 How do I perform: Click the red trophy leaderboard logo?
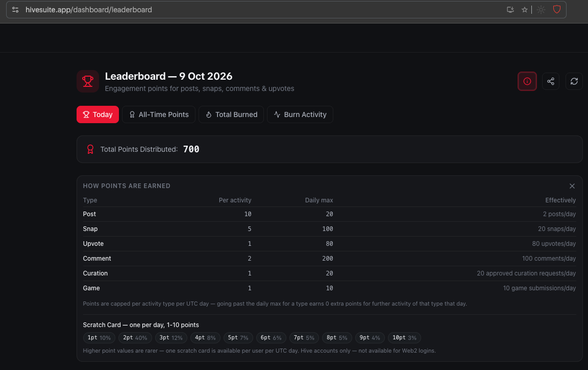(x=88, y=81)
